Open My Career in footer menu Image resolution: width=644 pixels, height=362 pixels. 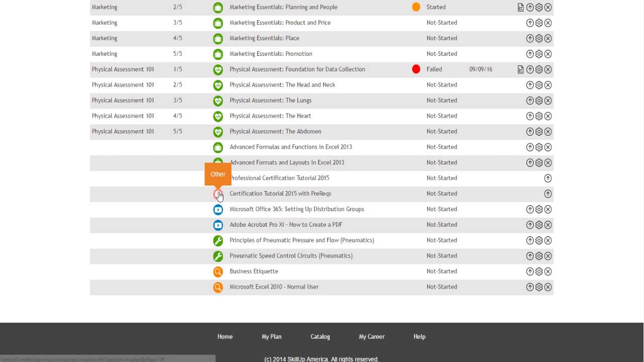click(x=372, y=337)
